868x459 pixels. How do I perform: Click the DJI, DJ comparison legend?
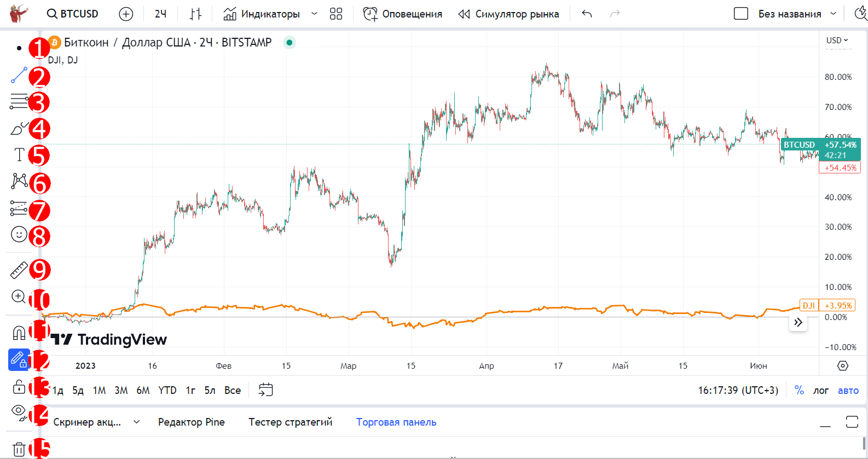tap(63, 60)
